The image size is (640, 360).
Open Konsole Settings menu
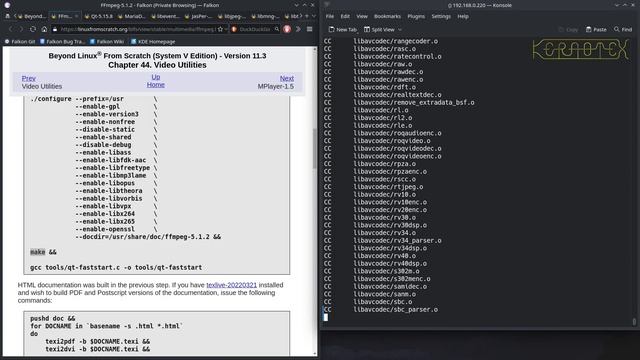point(441,16)
